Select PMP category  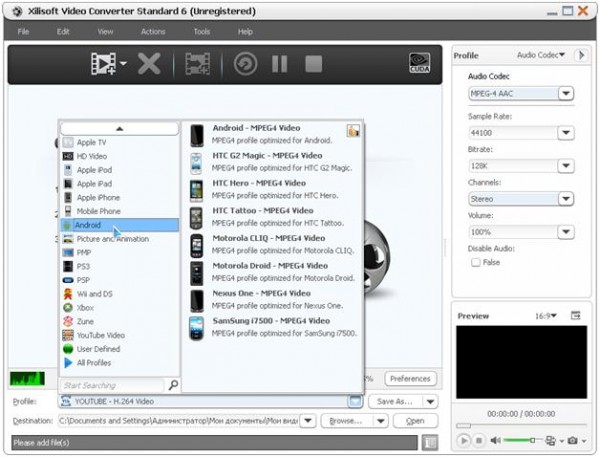120,253
